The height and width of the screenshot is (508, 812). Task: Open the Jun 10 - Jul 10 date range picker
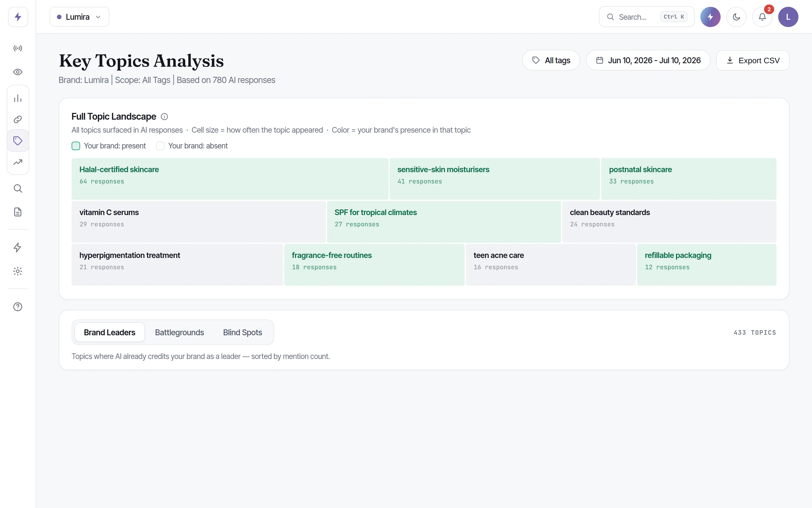point(648,60)
